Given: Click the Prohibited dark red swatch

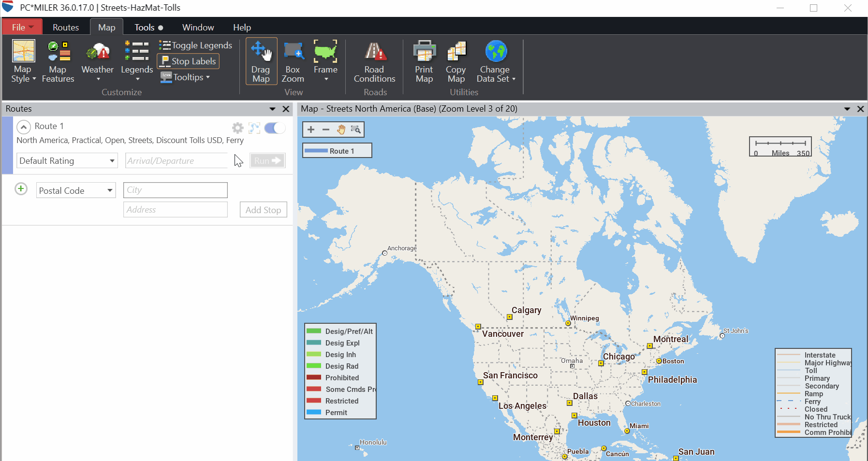Looking at the screenshot, I should (x=314, y=377).
